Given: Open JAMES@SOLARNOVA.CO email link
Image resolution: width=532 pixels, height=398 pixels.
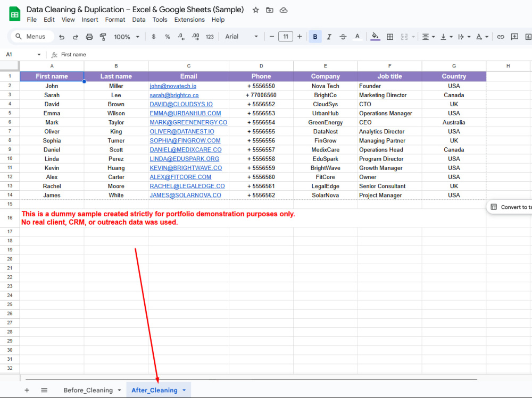Looking at the screenshot, I should (185, 195).
